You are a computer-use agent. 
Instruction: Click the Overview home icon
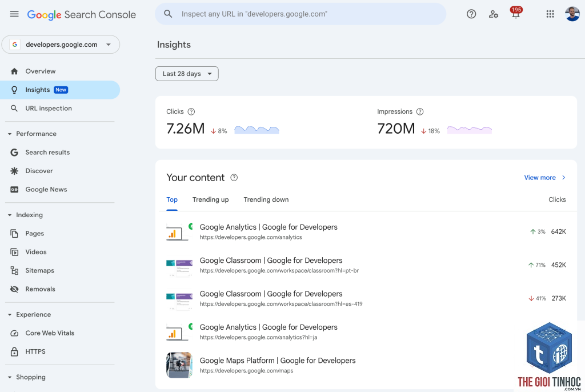[14, 71]
